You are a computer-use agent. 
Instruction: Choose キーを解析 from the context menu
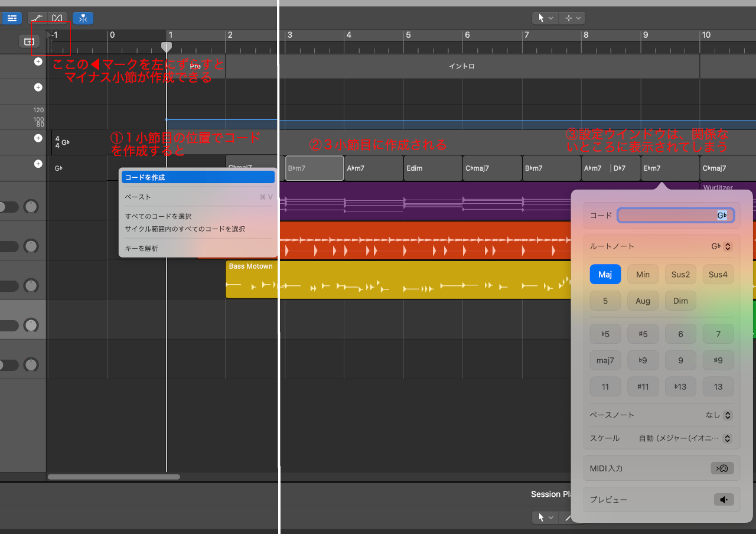pyautogui.click(x=198, y=248)
